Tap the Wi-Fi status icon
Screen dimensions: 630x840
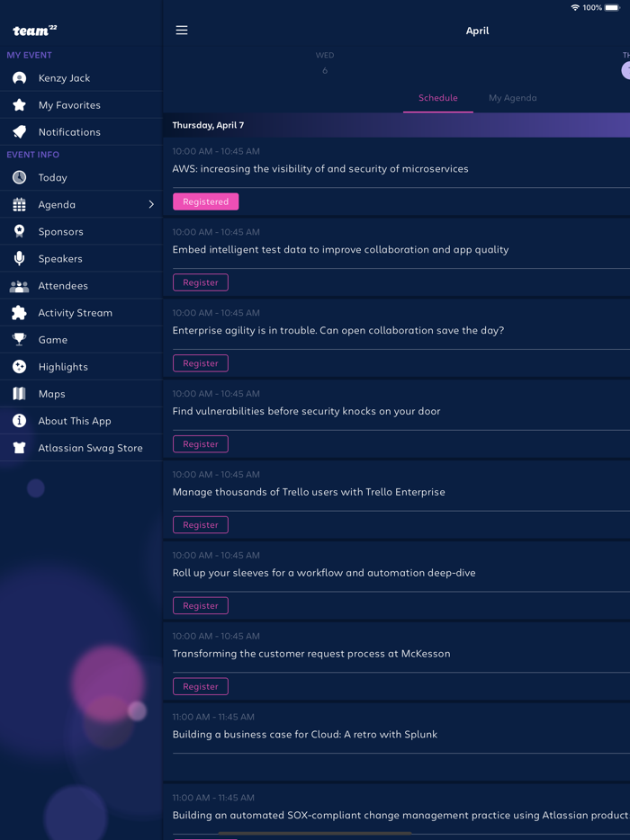coord(575,7)
